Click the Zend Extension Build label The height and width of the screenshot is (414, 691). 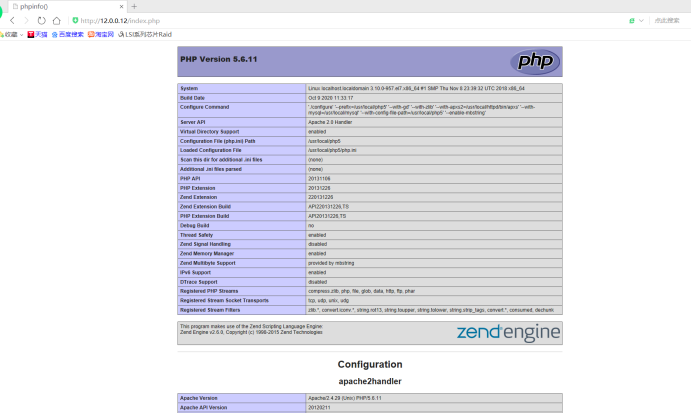click(x=205, y=207)
